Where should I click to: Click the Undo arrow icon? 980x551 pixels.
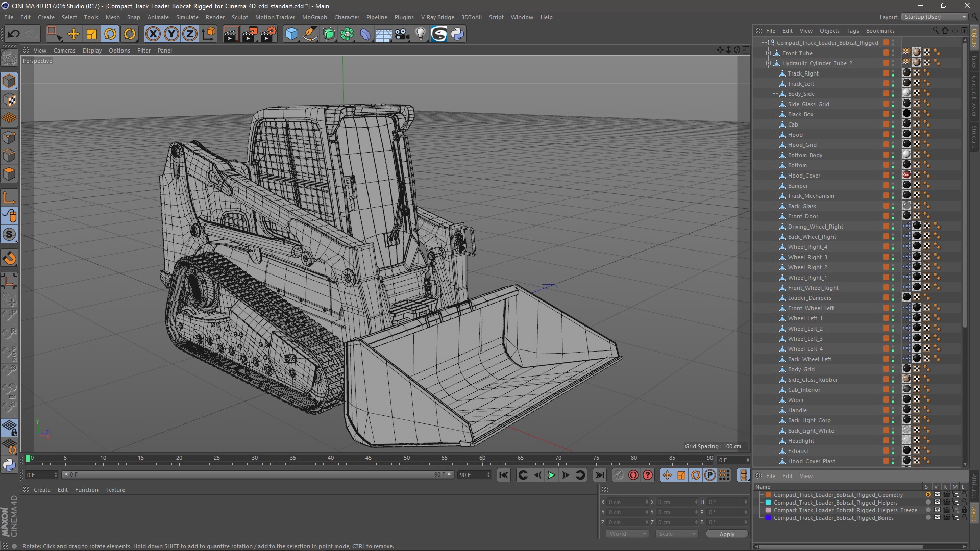[14, 34]
